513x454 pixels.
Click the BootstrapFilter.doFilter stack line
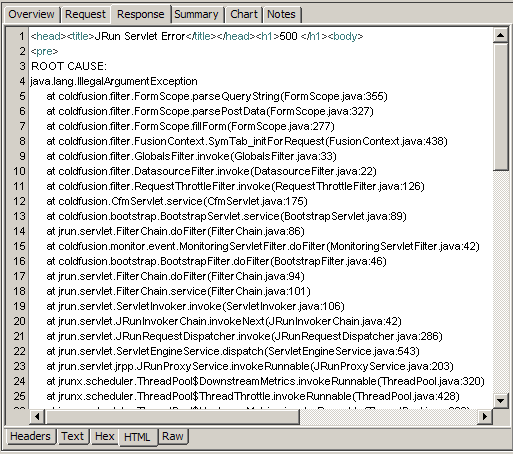click(x=216, y=261)
